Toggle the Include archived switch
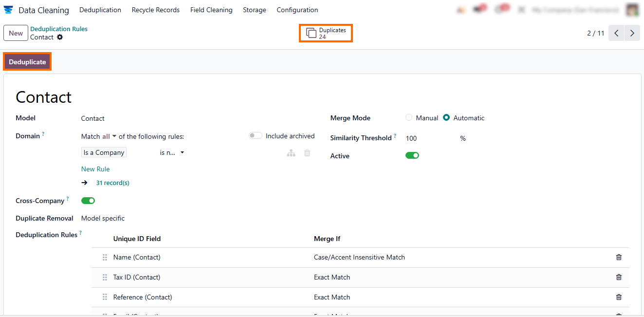 pos(256,136)
